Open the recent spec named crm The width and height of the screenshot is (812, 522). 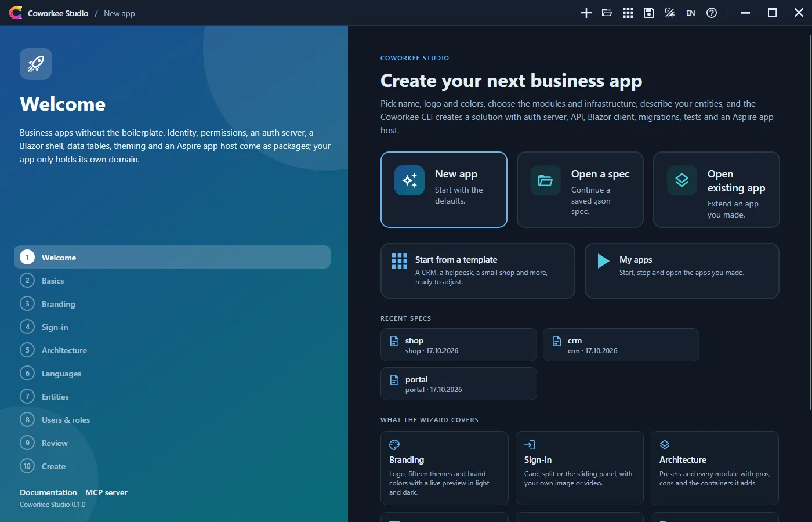621,345
